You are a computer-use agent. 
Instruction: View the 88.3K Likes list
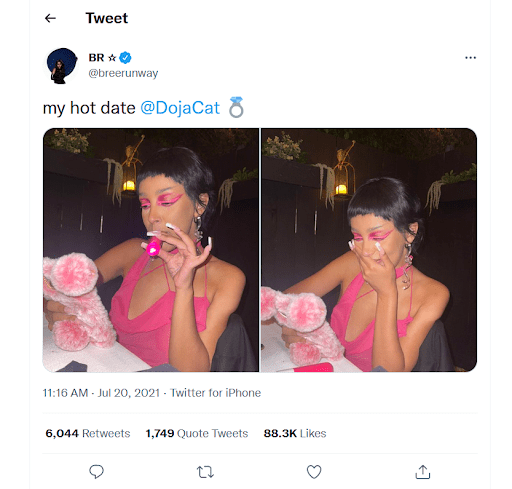point(295,433)
